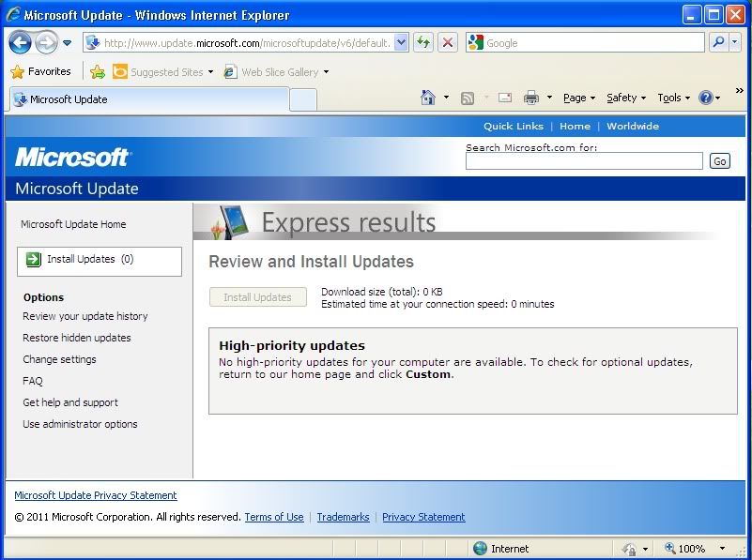Viewport: 752px width, 560px height.
Task: Expand the zoom level dropdown at 100%
Action: pyautogui.click(x=722, y=549)
